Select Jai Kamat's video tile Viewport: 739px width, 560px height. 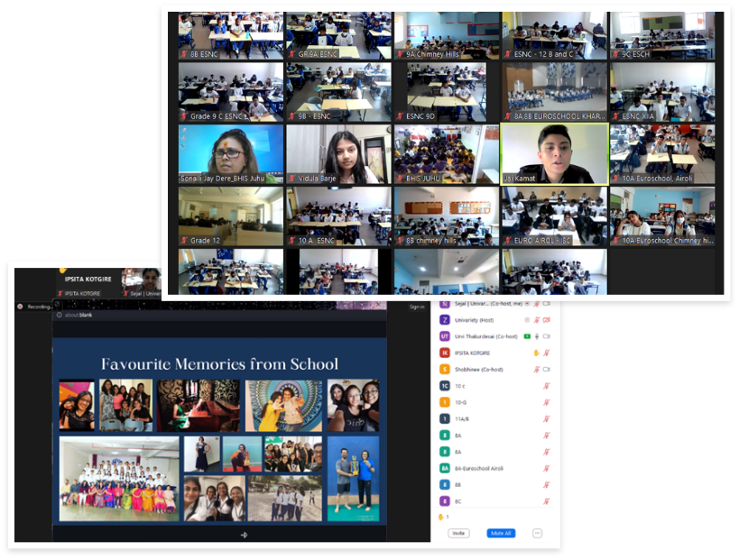pyautogui.click(x=554, y=154)
